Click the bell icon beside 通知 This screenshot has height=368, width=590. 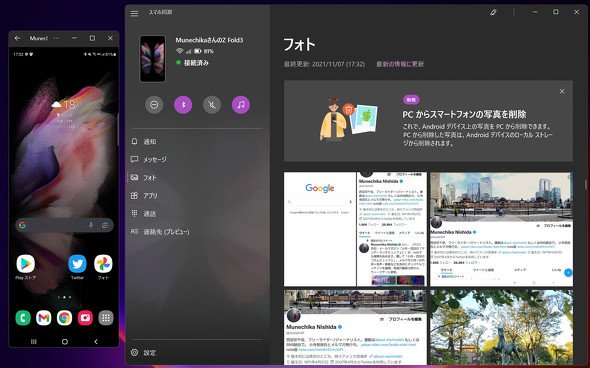click(x=134, y=141)
